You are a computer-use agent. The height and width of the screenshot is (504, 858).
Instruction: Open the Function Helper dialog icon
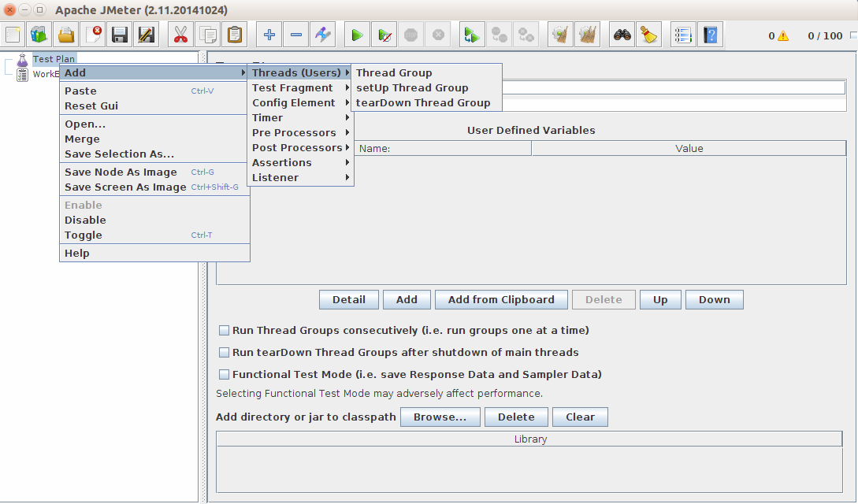coord(683,35)
